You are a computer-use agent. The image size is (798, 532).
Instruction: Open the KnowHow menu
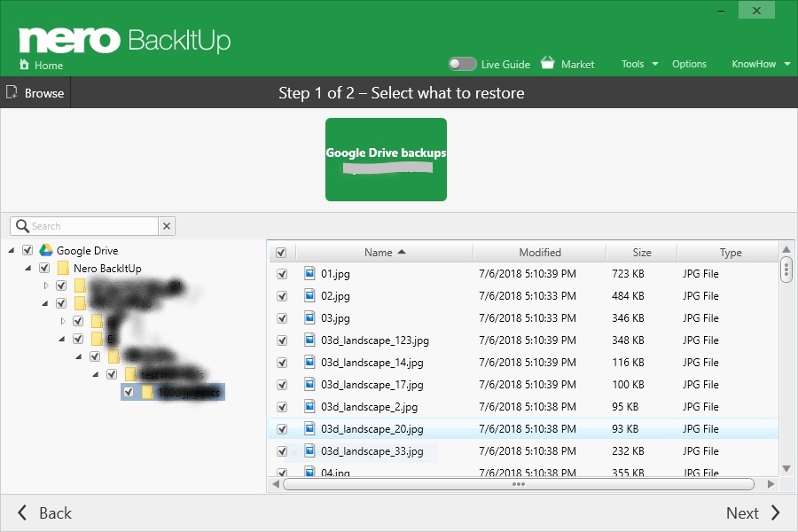[754, 64]
